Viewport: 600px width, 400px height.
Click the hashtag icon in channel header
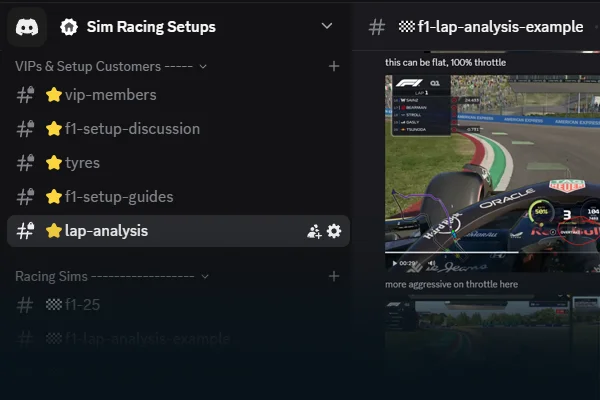[377, 27]
